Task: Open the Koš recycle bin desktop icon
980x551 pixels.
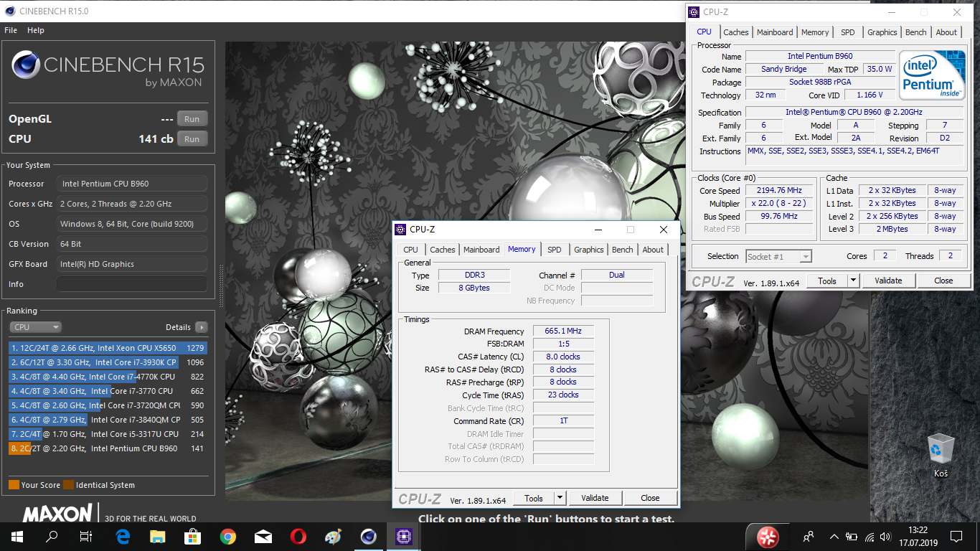Action: pyautogui.click(x=941, y=456)
